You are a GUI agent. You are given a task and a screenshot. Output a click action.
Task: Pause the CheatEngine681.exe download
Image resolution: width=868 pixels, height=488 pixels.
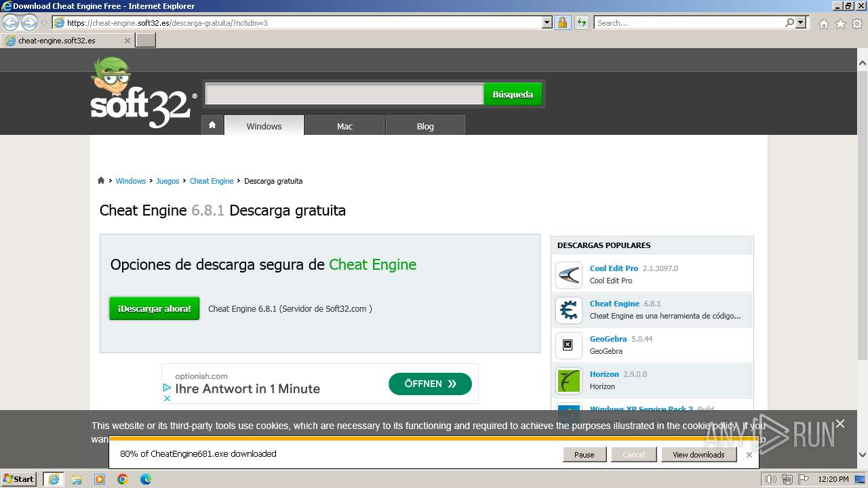coord(585,455)
